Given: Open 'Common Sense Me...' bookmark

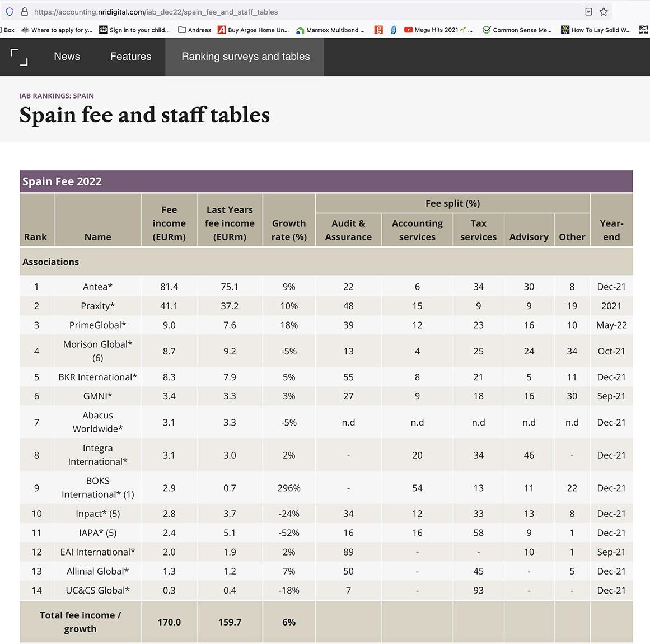Looking at the screenshot, I should point(517,30).
